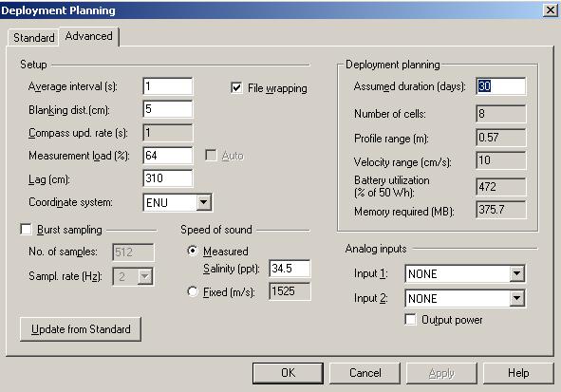Click the Cancel button
561x392 pixels.
[x=365, y=373]
